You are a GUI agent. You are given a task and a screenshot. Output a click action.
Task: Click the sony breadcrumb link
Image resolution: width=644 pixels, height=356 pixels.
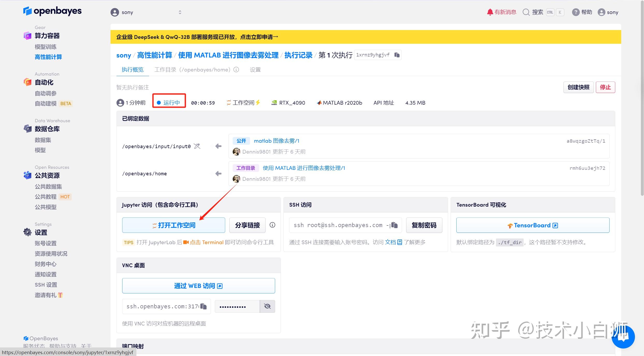click(124, 55)
